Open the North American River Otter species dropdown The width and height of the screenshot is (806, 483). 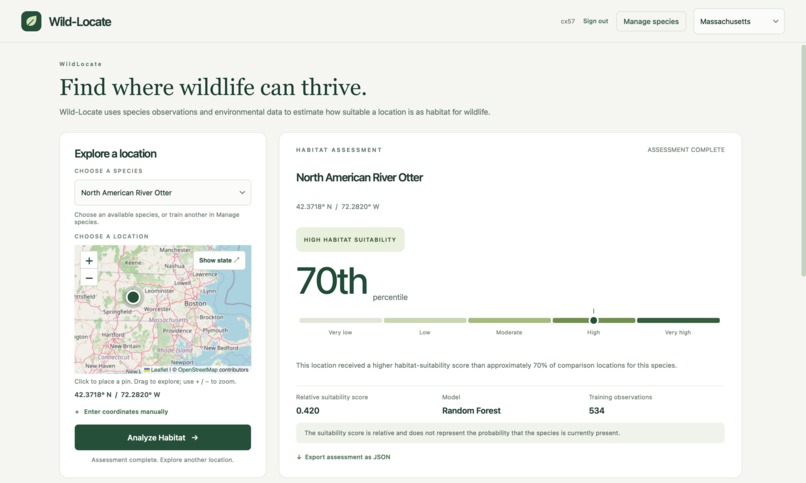coord(162,193)
